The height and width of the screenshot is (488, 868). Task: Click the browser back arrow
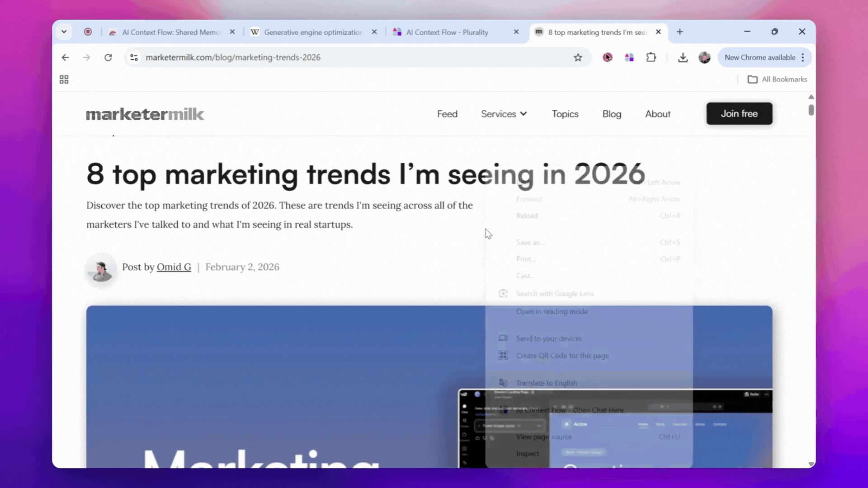tap(65, 57)
